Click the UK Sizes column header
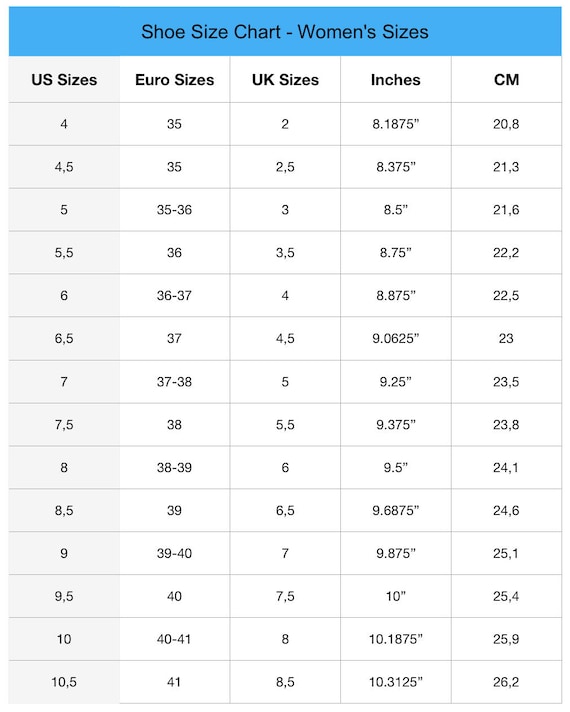 tap(285, 79)
